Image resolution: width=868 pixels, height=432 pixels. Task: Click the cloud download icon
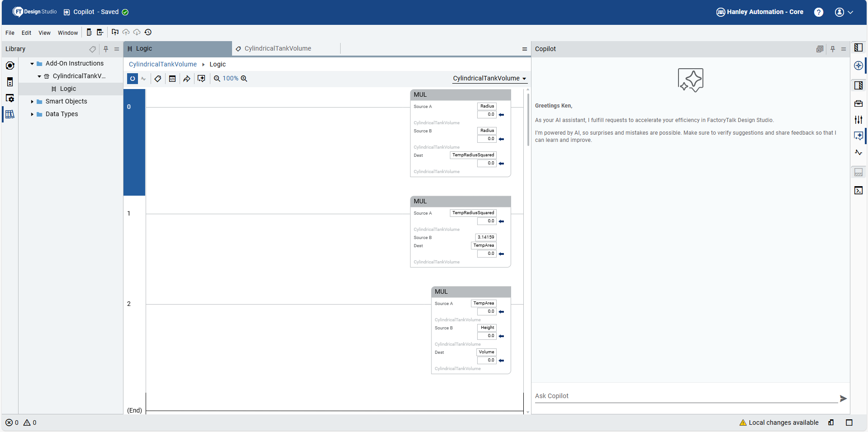tap(137, 32)
